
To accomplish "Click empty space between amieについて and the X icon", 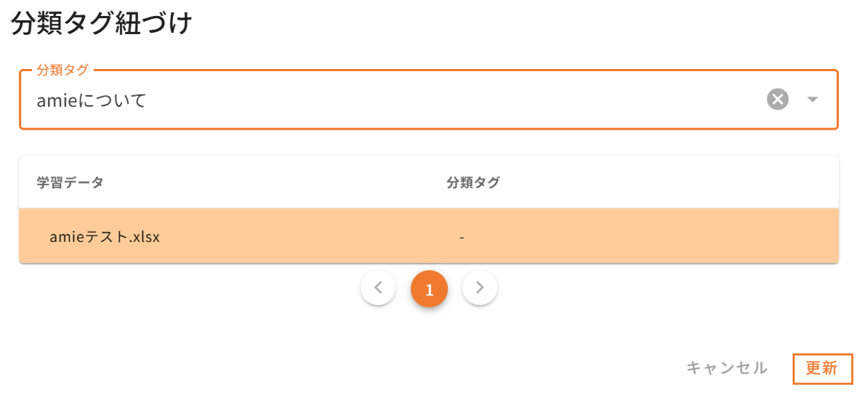I will 454,100.
